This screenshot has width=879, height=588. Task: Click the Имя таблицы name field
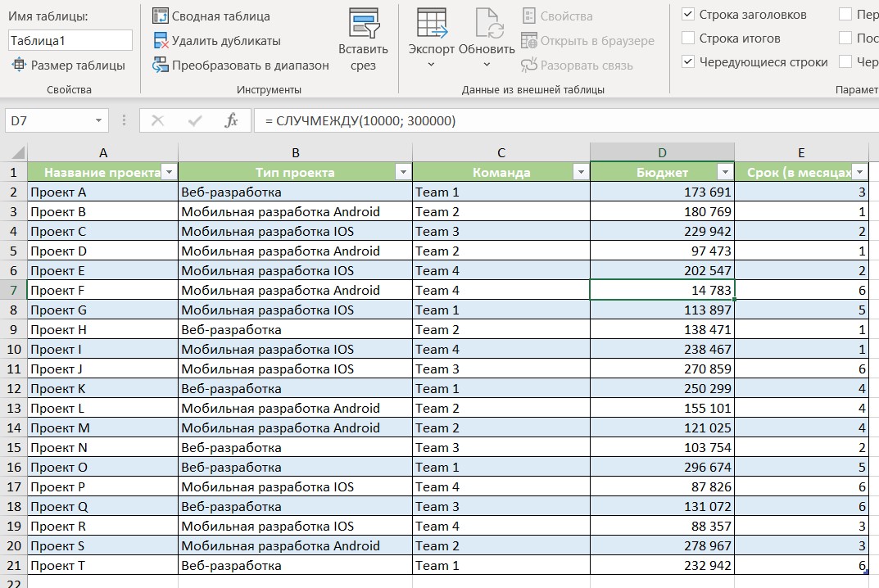[70, 40]
